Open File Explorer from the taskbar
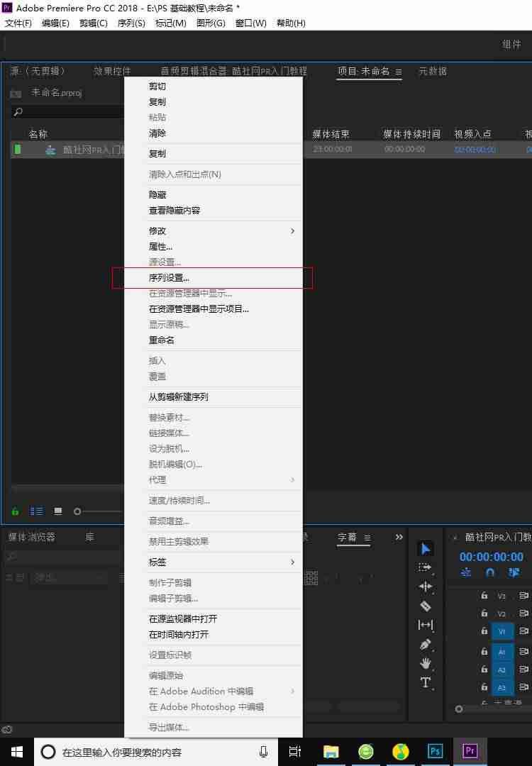The image size is (532, 766). click(x=331, y=752)
